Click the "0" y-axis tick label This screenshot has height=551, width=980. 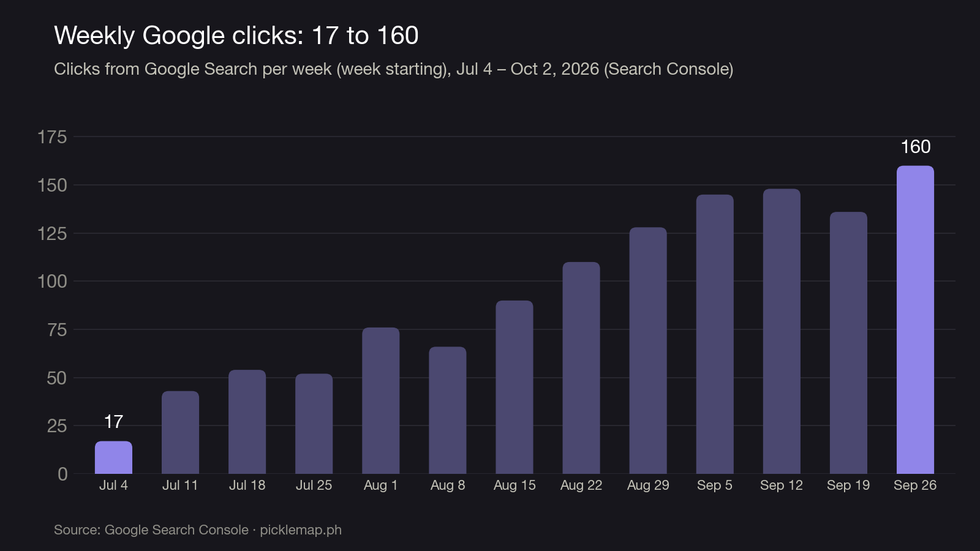[62, 474]
